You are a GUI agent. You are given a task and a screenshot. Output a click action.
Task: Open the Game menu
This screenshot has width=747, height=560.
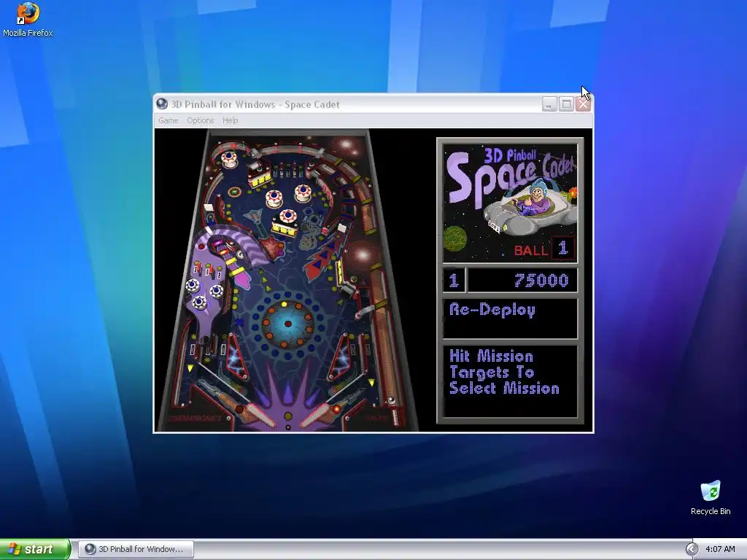tap(169, 120)
